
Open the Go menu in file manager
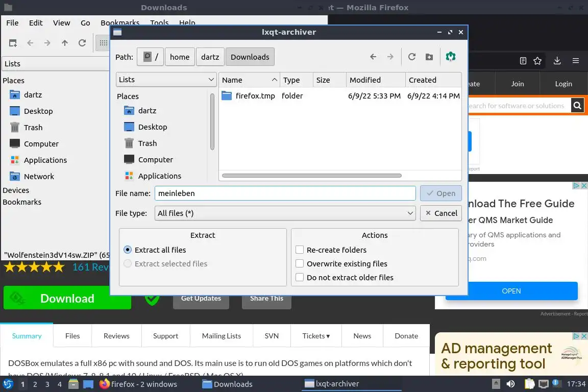coord(85,23)
